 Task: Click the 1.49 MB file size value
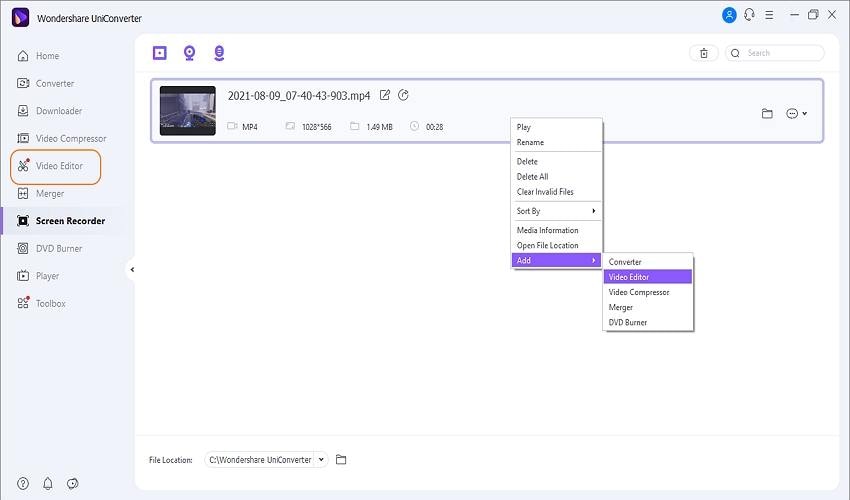(x=379, y=127)
